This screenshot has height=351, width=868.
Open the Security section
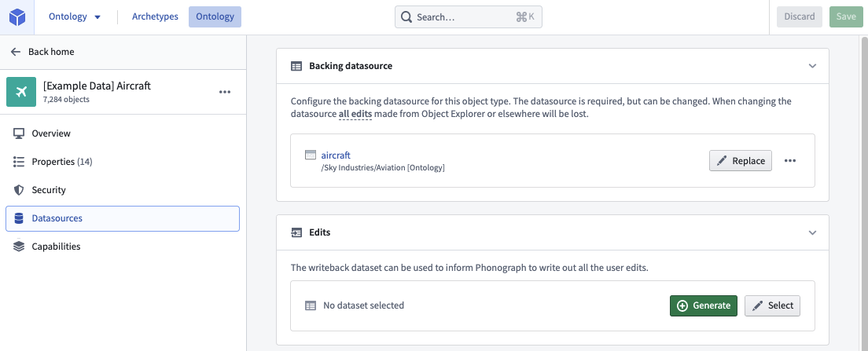(x=123, y=189)
